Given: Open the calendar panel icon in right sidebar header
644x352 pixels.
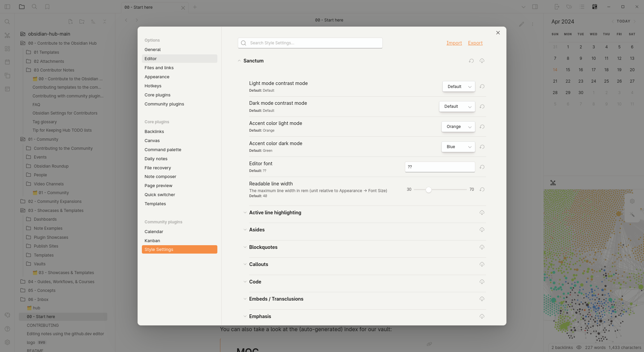Looking at the screenshot, I should click(x=595, y=7).
